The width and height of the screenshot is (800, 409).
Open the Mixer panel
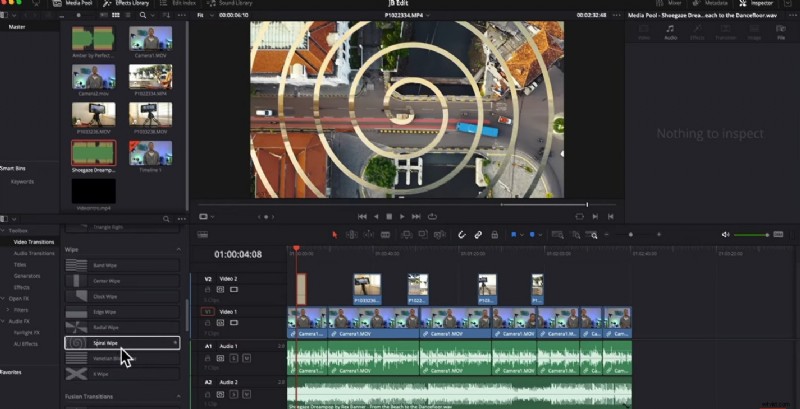[668, 3]
